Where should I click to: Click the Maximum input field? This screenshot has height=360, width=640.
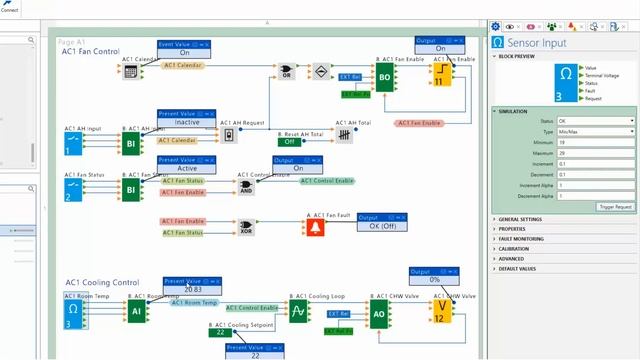pyautogui.click(x=596, y=153)
